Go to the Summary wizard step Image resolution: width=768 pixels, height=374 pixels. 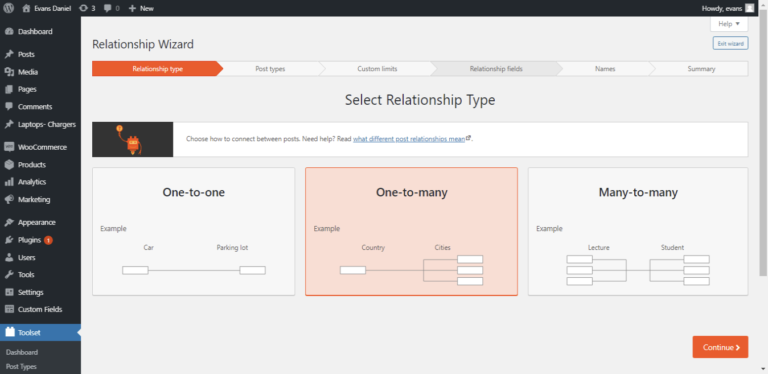pyautogui.click(x=701, y=69)
